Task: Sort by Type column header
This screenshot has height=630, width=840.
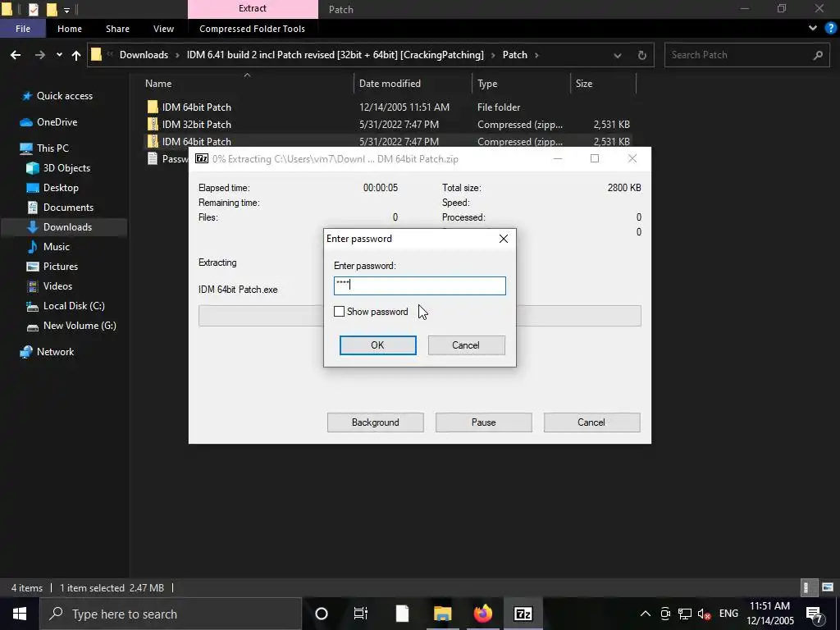Action: pyautogui.click(x=487, y=84)
